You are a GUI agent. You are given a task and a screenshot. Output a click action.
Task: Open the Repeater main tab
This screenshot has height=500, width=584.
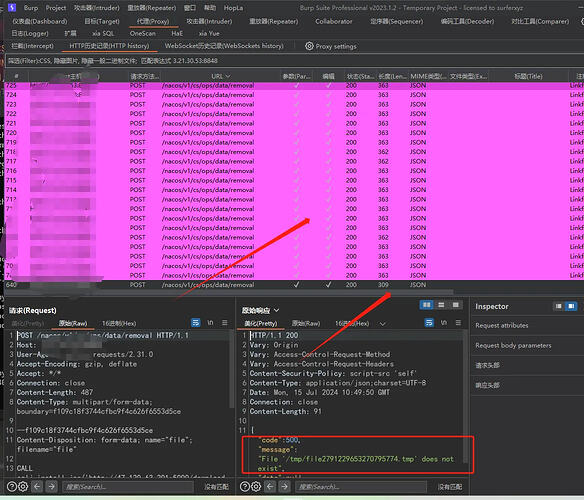[273, 21]
